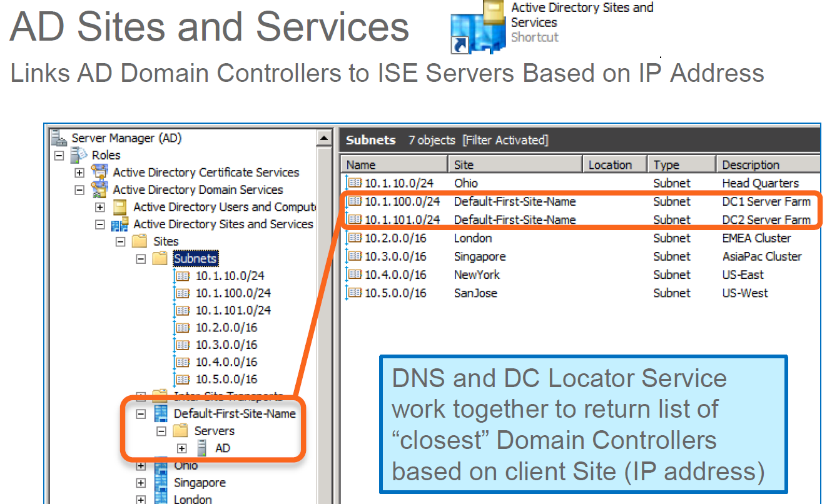The height and width of the screenshot is (504, 837).
Task: Collapse the Sites folder
Action: pos(120,241)
